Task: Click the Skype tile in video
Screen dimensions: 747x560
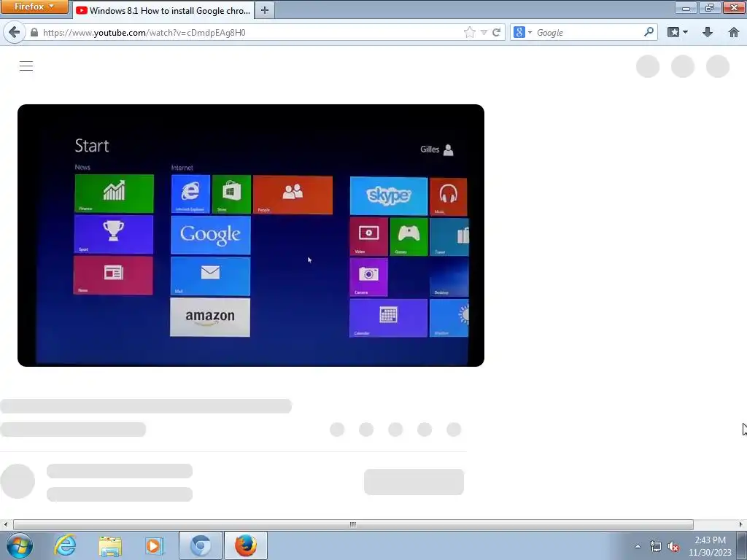Action: [x=389, y=195]
